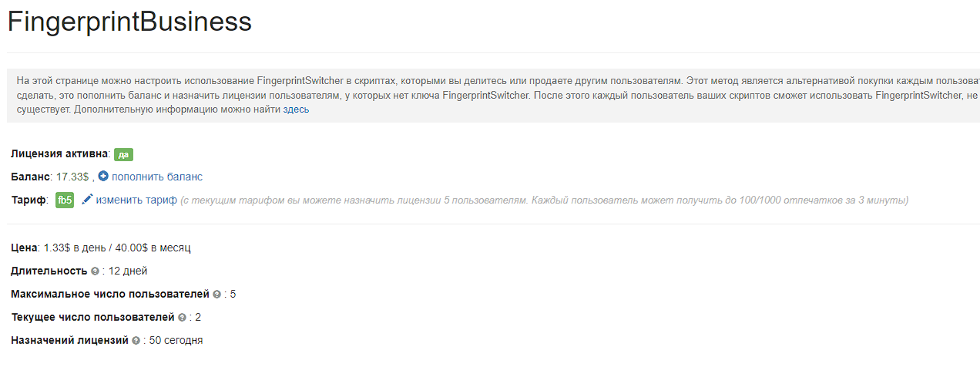
Task: Click the gray italic tariff description note
Action: (544, 200)
